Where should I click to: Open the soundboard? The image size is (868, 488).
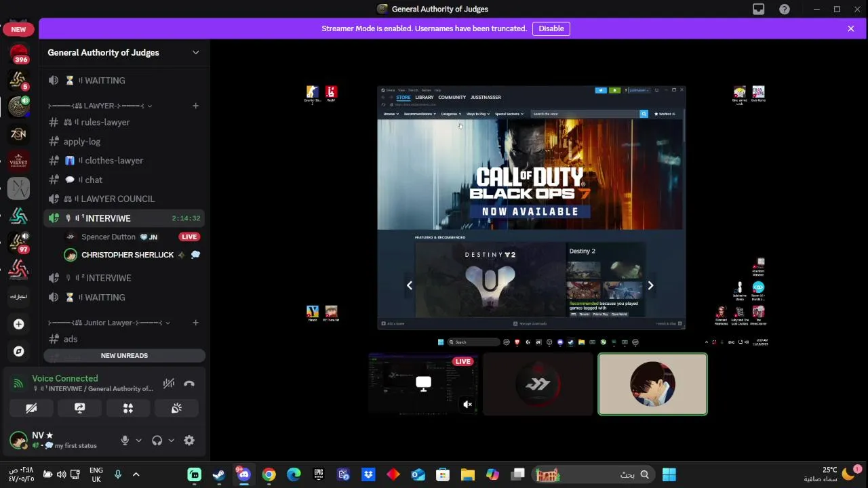click(x=176, y=408)
